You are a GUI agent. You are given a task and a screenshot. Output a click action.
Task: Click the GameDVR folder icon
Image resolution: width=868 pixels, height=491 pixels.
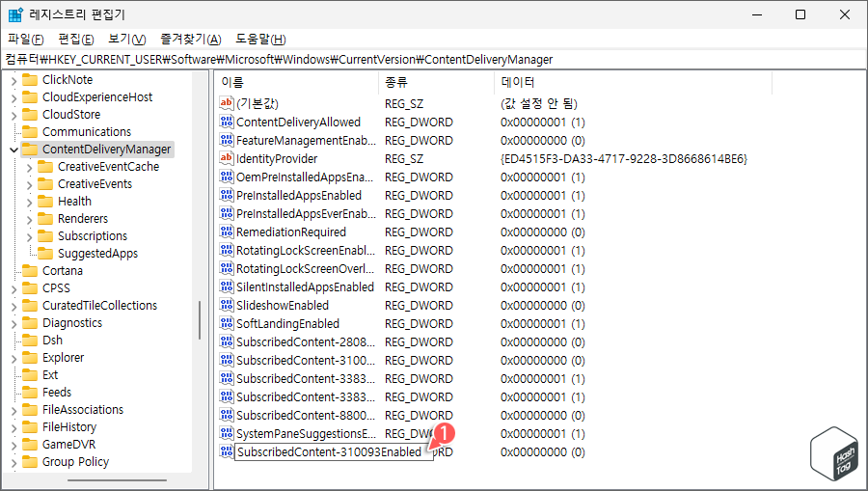pyautogui.click(x=30, y=444)
